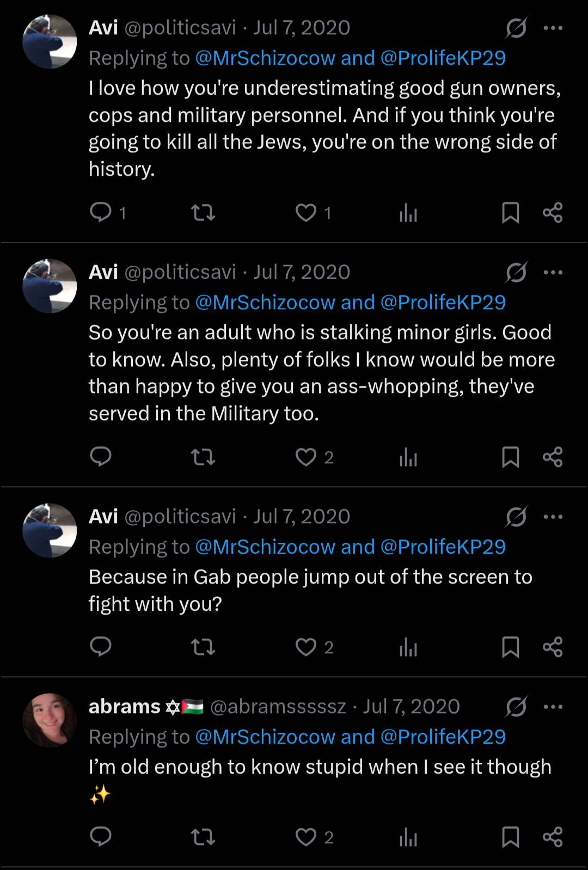588x870 pixels.
Task: Like the tweet about Gab people jumping out
Action: (x=306, y=647)
